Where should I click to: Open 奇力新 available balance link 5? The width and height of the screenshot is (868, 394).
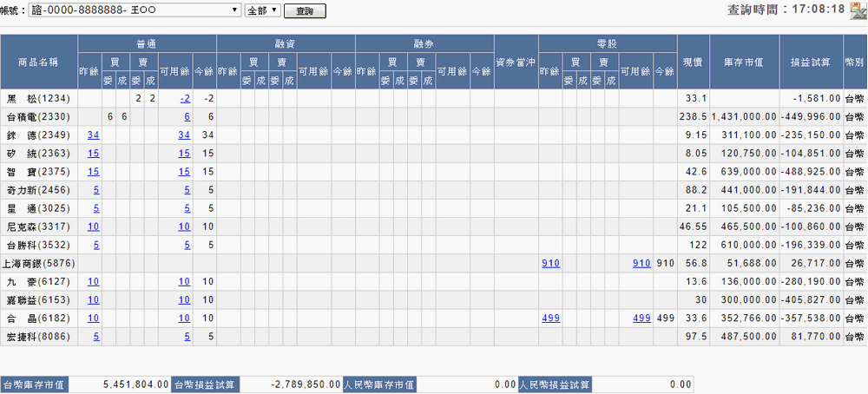click(x=187, y=189)
